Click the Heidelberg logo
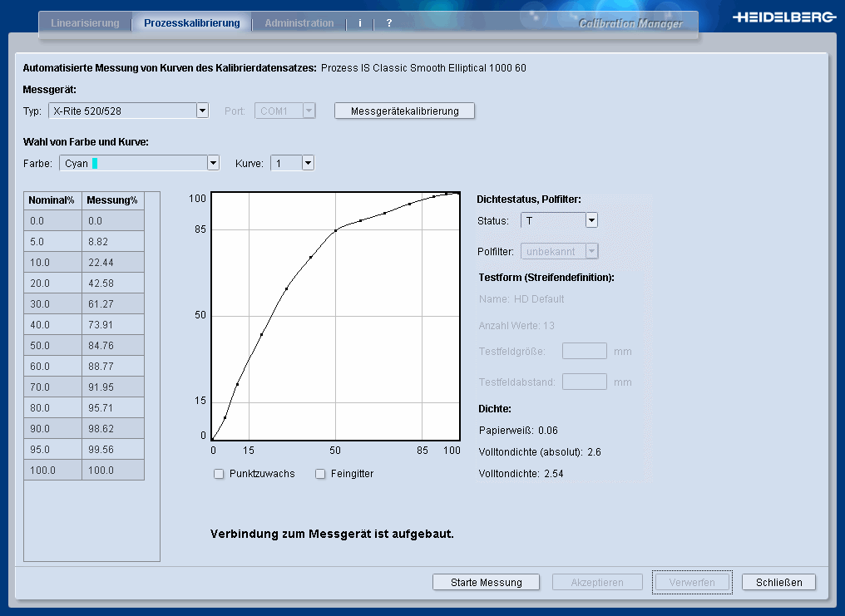This screenshot has height=616, width=845. point(784,17)
